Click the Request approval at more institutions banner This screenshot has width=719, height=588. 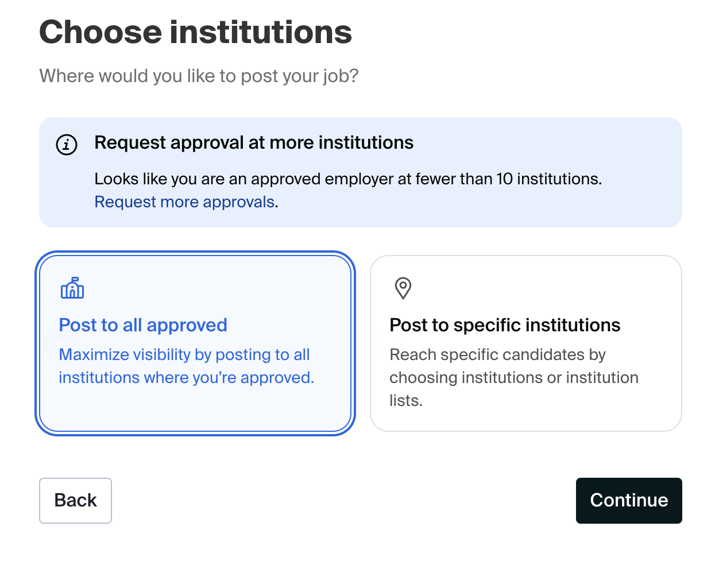[360, 172]
